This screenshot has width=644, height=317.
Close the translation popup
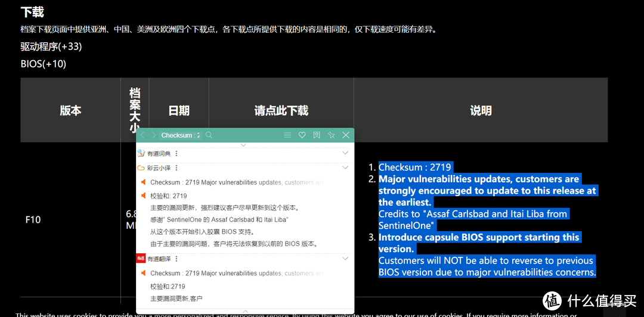pos(346,135)
